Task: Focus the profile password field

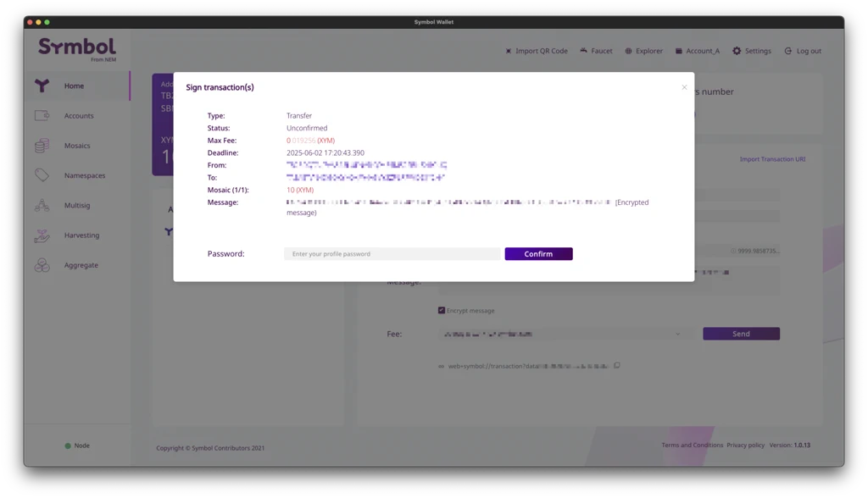Action: 392,254
